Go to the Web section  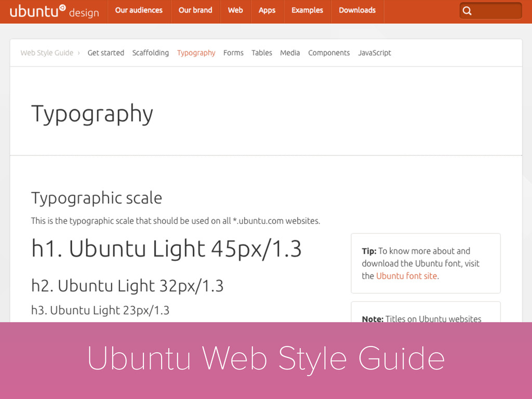(235, 10)
